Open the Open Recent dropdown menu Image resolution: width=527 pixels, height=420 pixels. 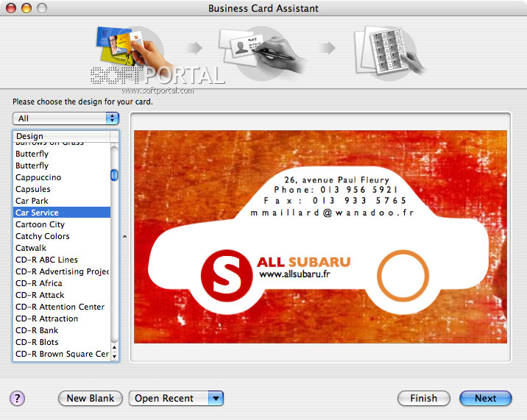[x=176, y=398]
